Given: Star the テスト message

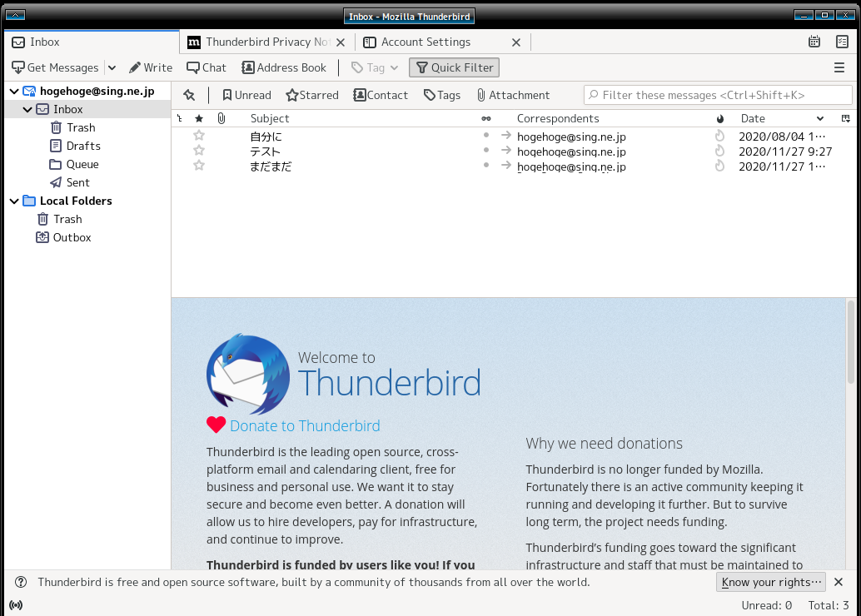Looking at the screenshot, I should click(x=199, y=151).
